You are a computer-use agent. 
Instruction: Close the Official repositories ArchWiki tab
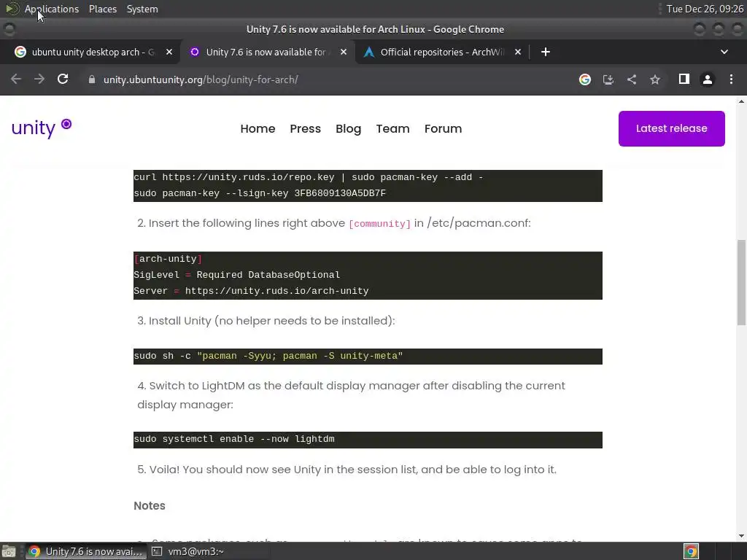(518, 52)
